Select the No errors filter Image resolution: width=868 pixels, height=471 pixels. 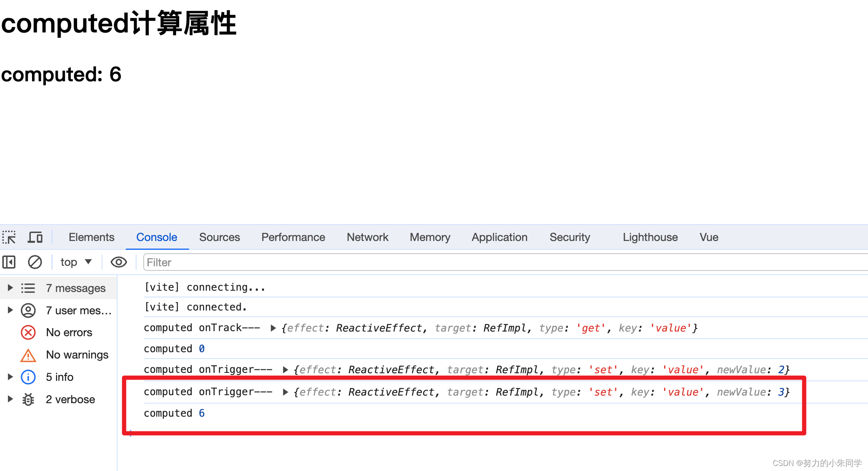tap(69, 332)
